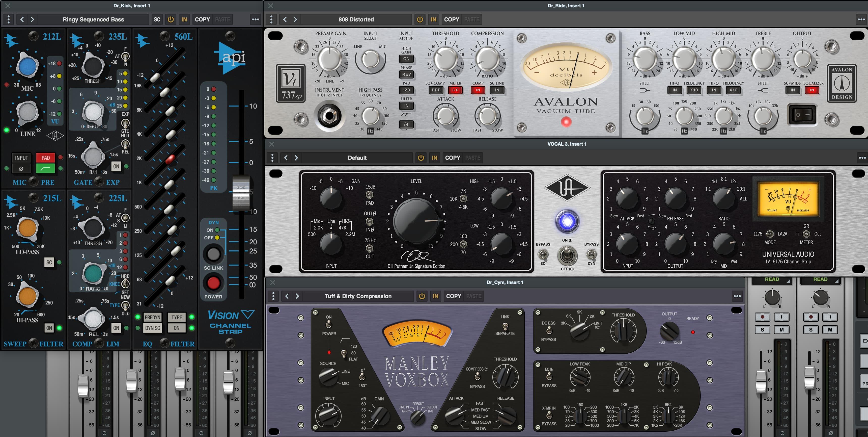This screenshot has width=868, height=437.
Task: Click next preset arrow in Dr_Cym plugin
Action: (297, 296)
